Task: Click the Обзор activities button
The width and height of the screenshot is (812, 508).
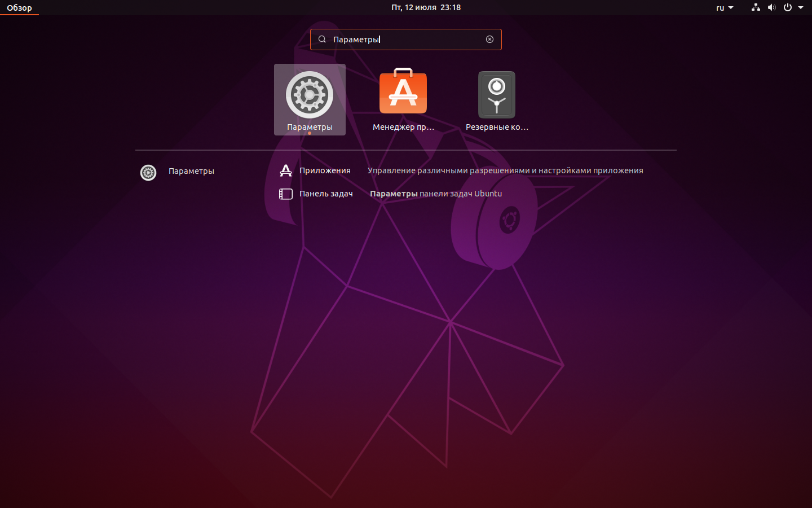Action: pyautogui.click(x=19, y=7)
